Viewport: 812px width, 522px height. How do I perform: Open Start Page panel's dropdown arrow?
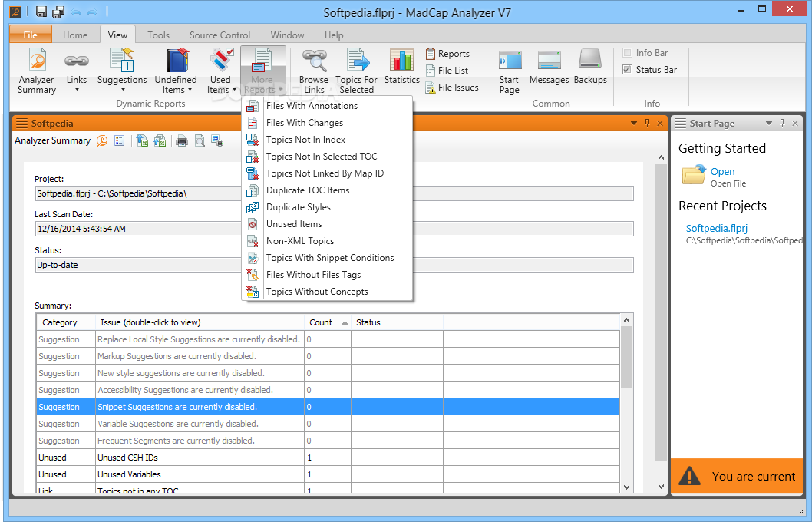click(769, 124)
